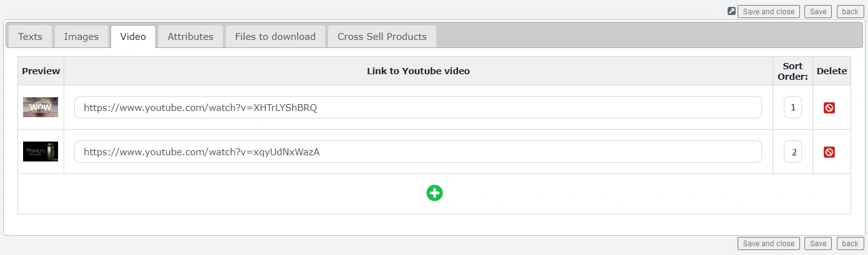Click the pop-out icon beside top Save and close

tap(731, 11)
